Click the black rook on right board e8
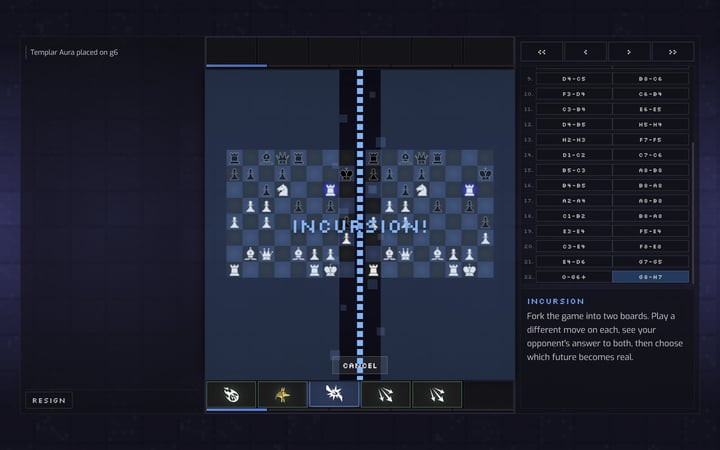The image size is (720, 450). 437,158
